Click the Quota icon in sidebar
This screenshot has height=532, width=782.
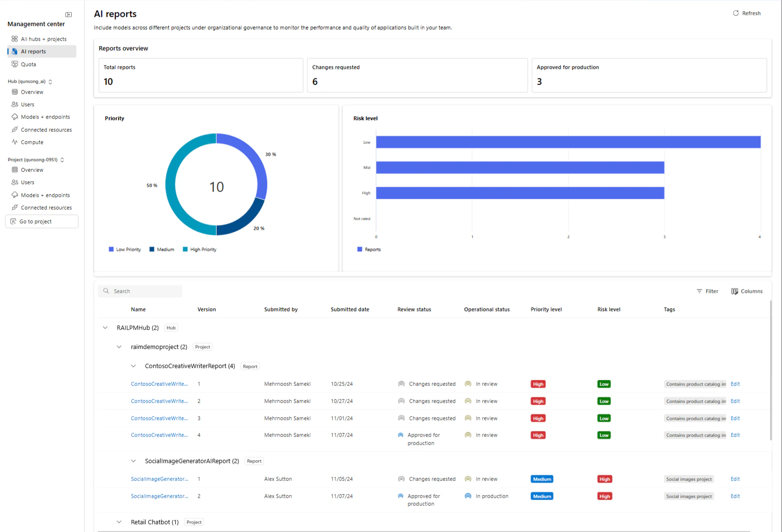[x=14, y=64]
